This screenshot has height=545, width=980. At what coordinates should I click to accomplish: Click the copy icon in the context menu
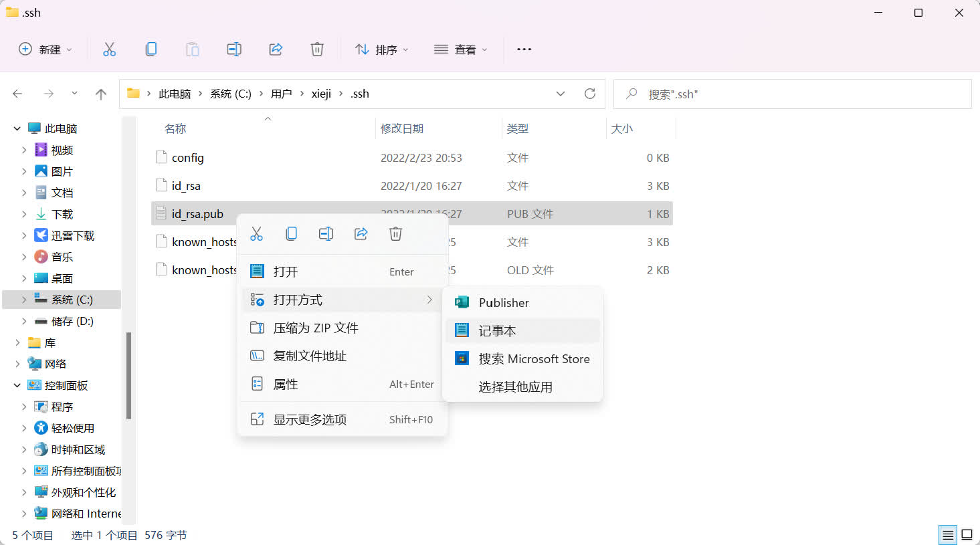[292, 234]
